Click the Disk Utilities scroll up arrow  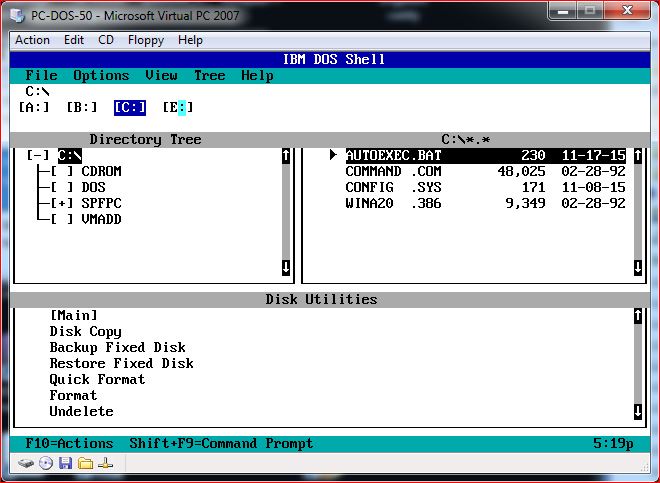638,315
